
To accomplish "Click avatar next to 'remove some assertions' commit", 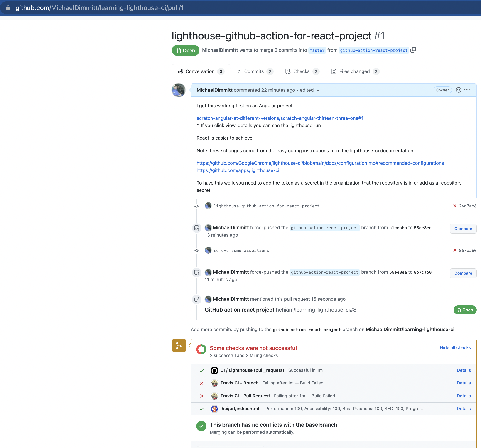I will click(x=208, y=250).
